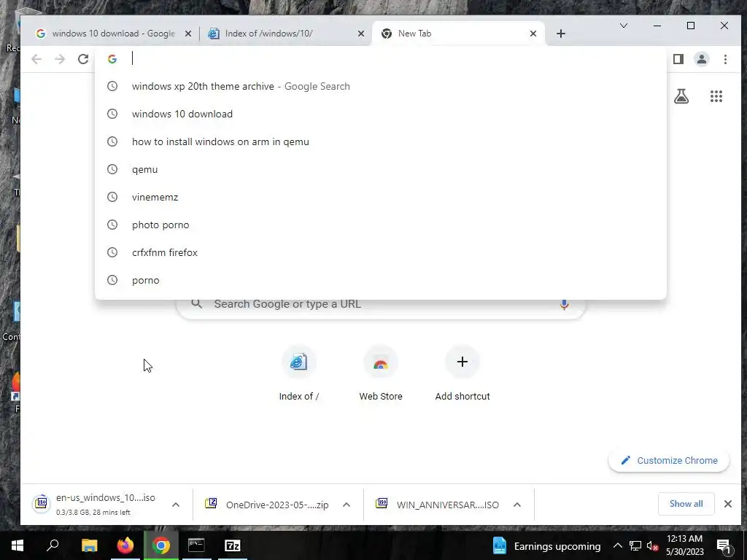Click the browser back arrow
The width and height of the screenshot is (747, 560).
pos(36,59)
